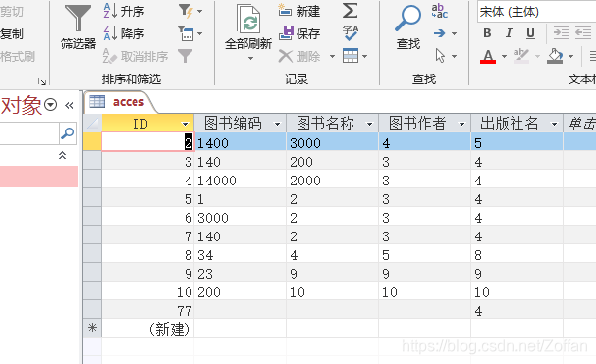
Task: Apply the background fill color bucket
Action: (555, 56)
